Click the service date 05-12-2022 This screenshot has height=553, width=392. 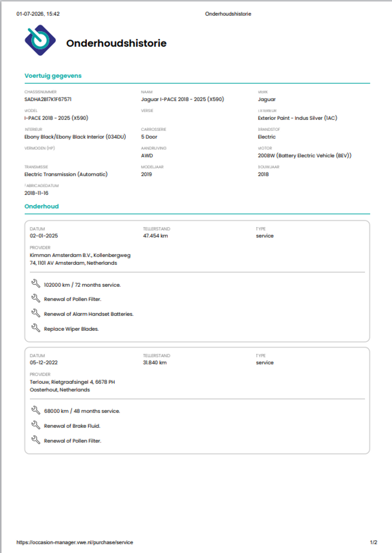point(44,363)
